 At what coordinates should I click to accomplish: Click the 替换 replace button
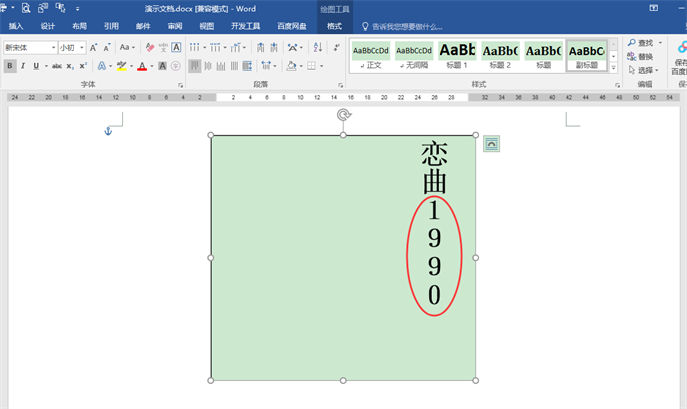[x=640, y=57]
